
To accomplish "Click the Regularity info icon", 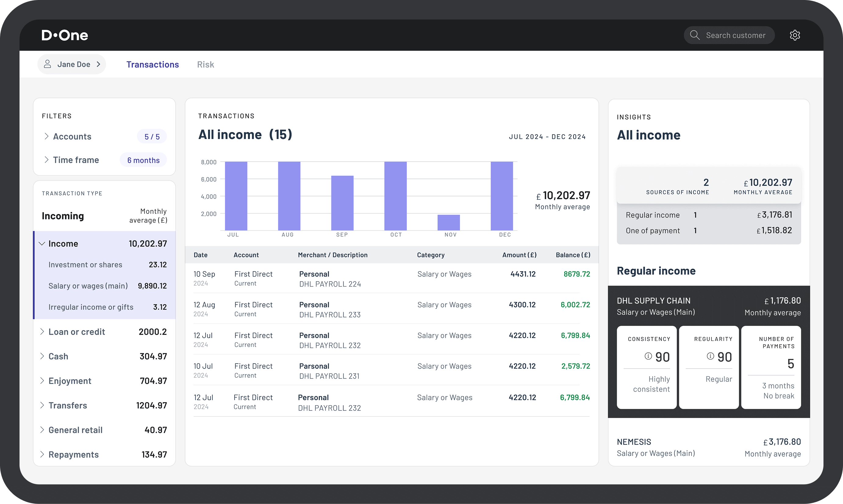I will [710, 356].
